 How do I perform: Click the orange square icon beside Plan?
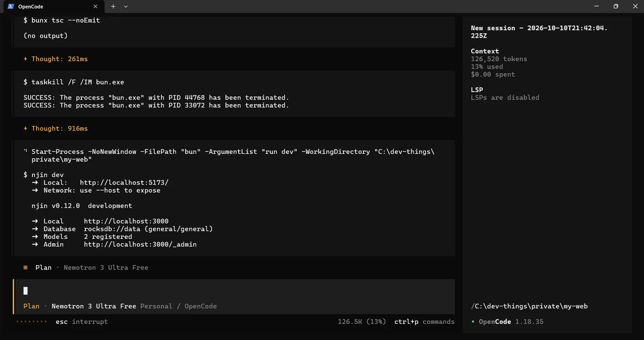25,267
